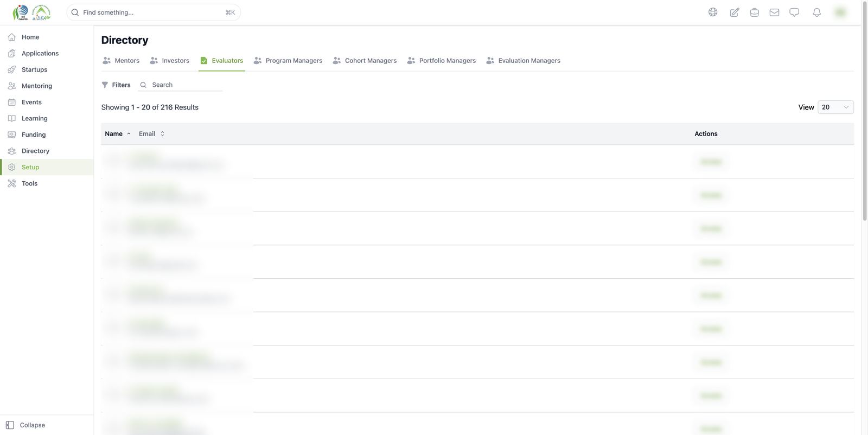
Task: Open the mail envelope icon
Action: click(774, 12)
